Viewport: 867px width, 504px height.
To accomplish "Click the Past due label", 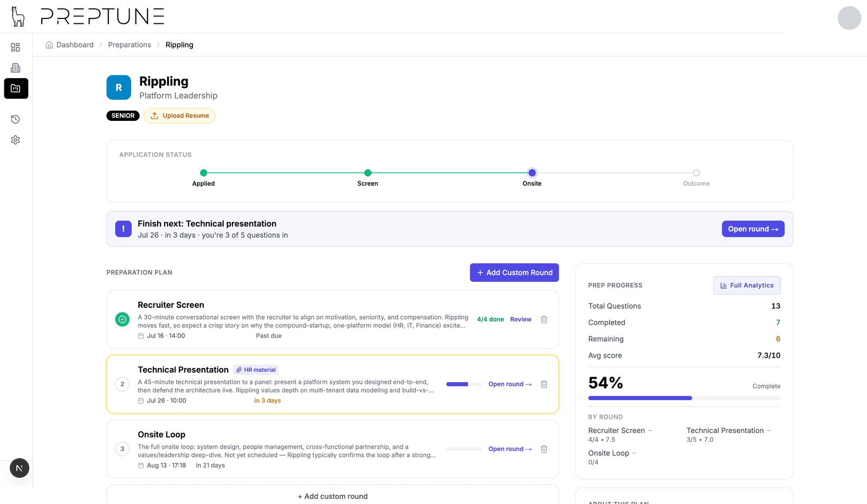I will [269, 336].
